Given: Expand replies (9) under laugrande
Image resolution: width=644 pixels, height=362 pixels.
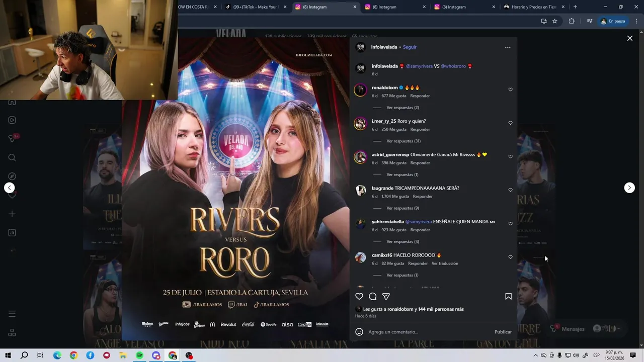Looking at the screenshot, I should pos(403,208).
